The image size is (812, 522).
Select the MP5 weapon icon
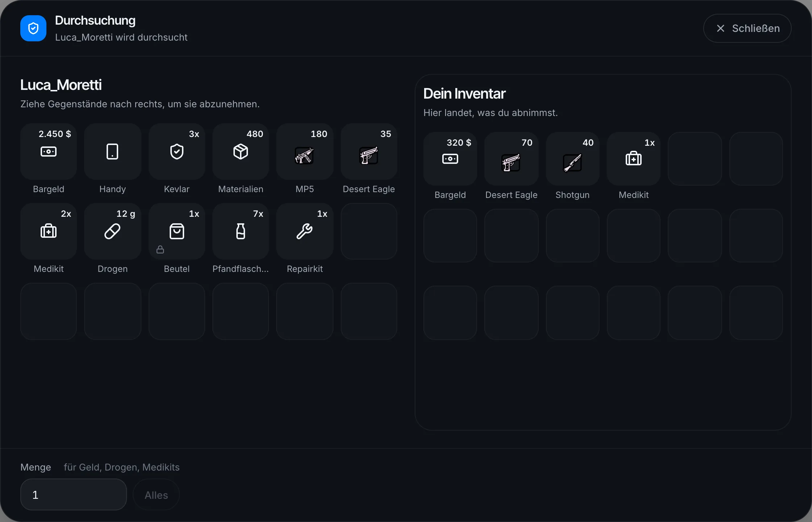click(304, 156)
